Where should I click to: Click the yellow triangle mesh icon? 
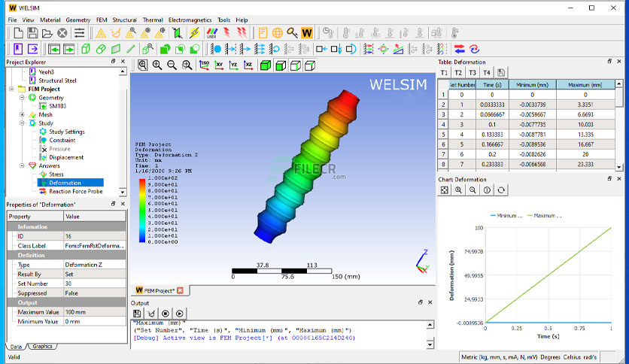coord(101,33)
